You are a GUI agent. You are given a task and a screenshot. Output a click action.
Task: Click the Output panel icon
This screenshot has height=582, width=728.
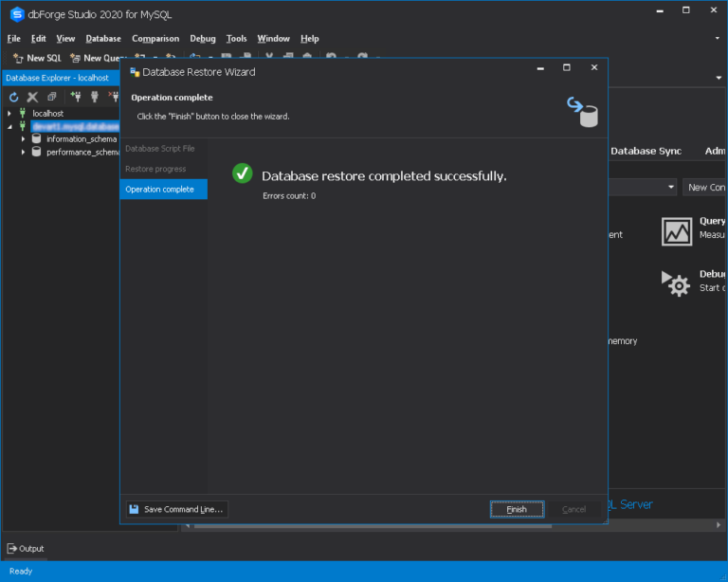(x=11, y=549)
